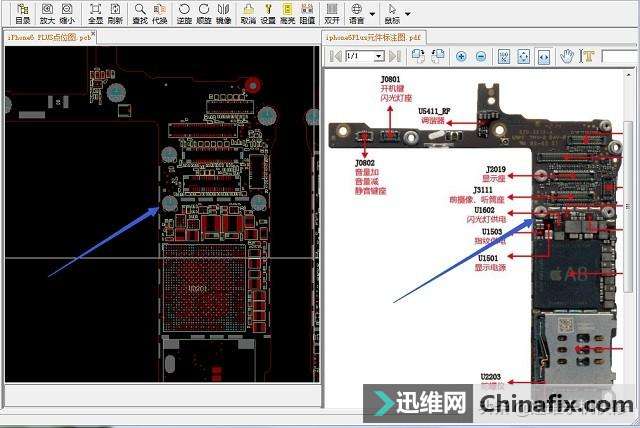The image size is (640, 428).
Task: Open the 查找 search tool
Action: [x=140, y=14]
